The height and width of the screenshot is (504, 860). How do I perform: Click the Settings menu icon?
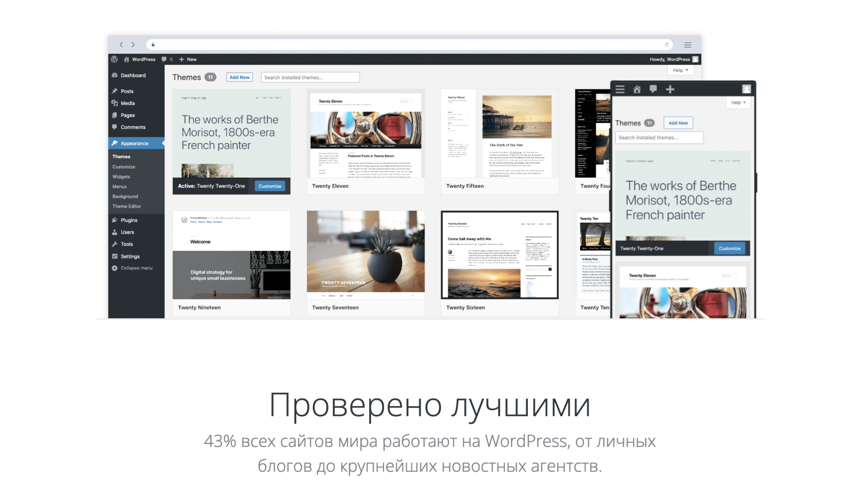(117, 256)
